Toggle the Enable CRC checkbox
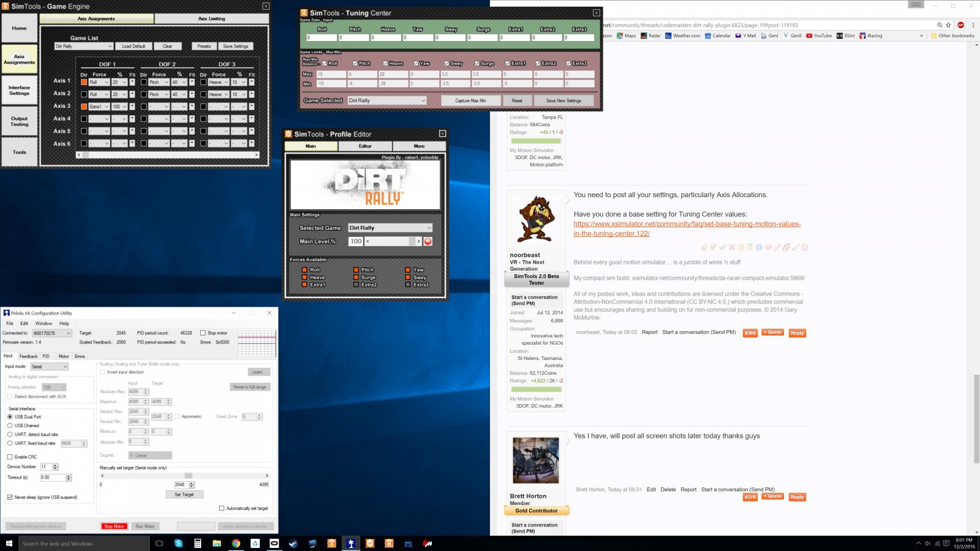The height and width of the screenshot is (551, 980). point(10,457)
